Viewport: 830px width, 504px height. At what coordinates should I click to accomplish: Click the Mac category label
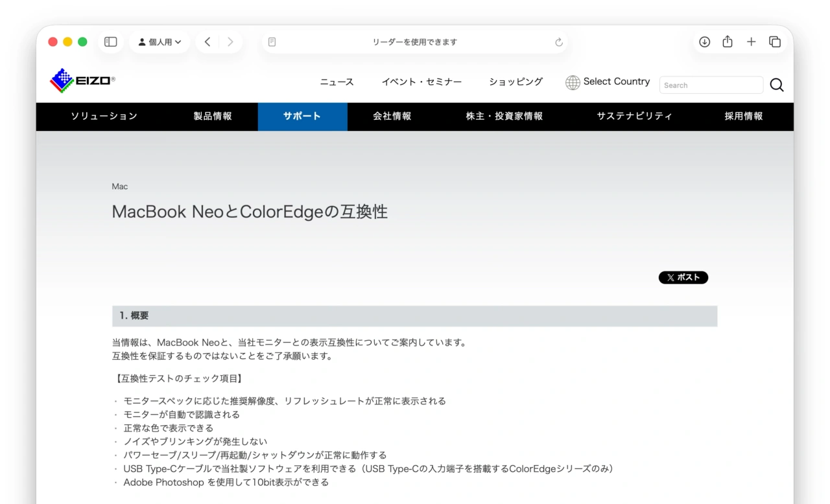120,187
